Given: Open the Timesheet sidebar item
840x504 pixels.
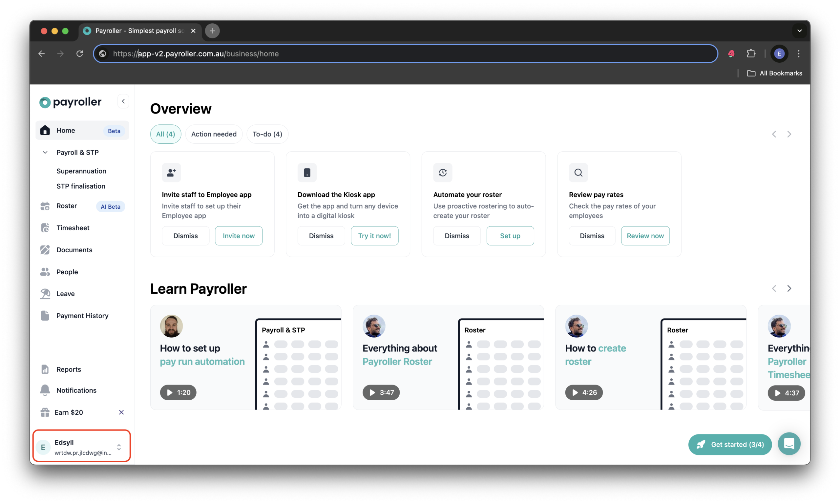Looking at the screenshot, I should (x=82, y=228).
